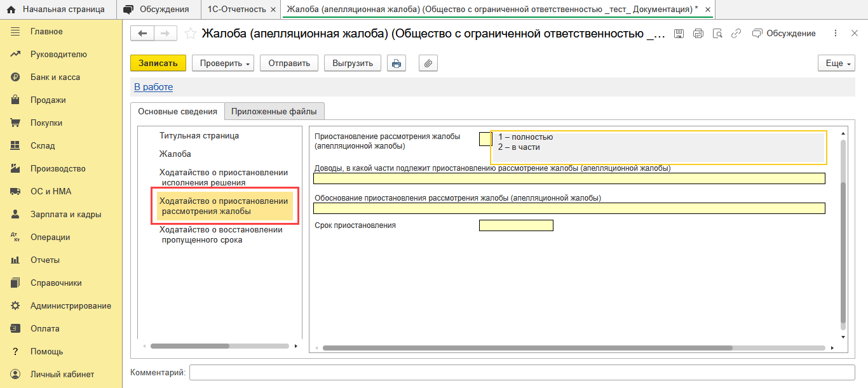Add document to favorites with star icon
Image resolution: width=868 pixels, height=388 pixels.
click(x=190, y=34)
